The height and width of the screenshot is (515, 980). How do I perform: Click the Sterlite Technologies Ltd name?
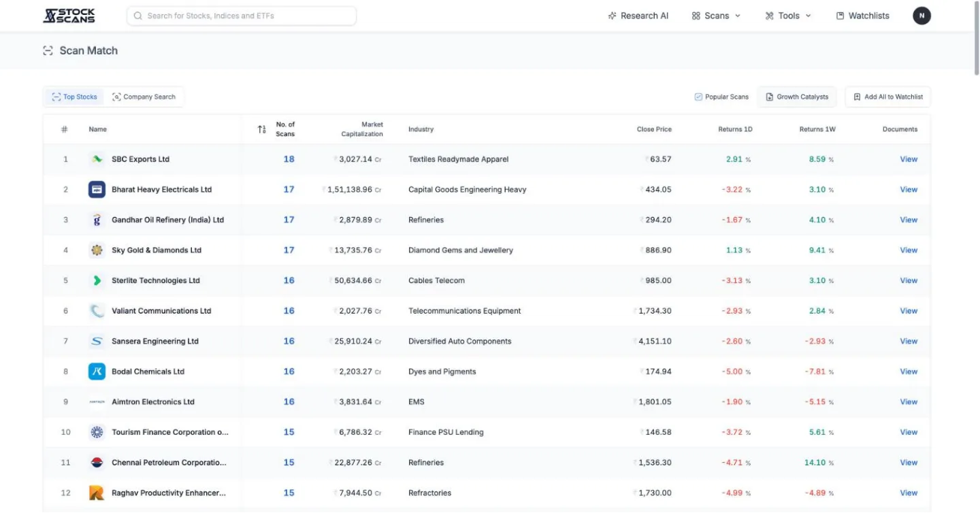156,280
